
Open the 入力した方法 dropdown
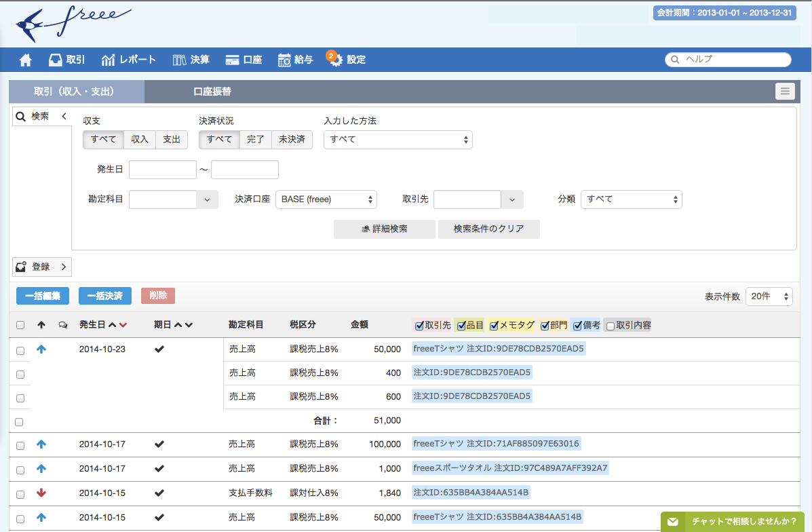pyautogui.click(x=398, y=140)
